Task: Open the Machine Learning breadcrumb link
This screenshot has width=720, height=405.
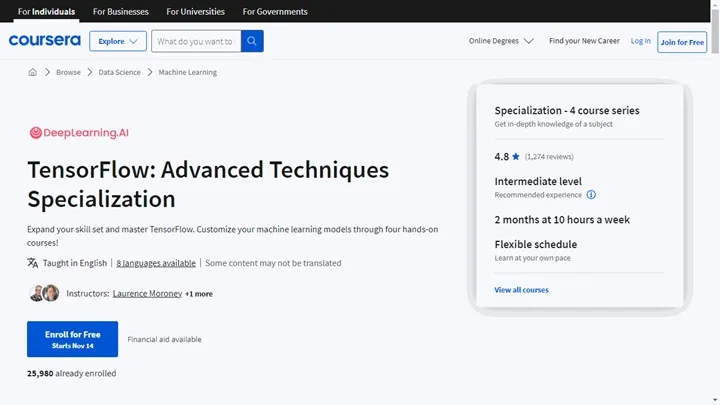Action: click(x=187, y=72)
